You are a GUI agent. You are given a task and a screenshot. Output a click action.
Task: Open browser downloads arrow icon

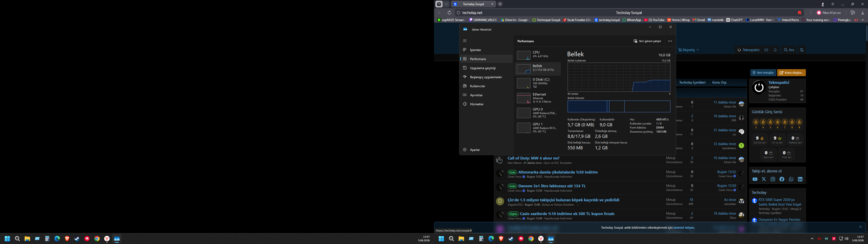(x=863, y=13)
